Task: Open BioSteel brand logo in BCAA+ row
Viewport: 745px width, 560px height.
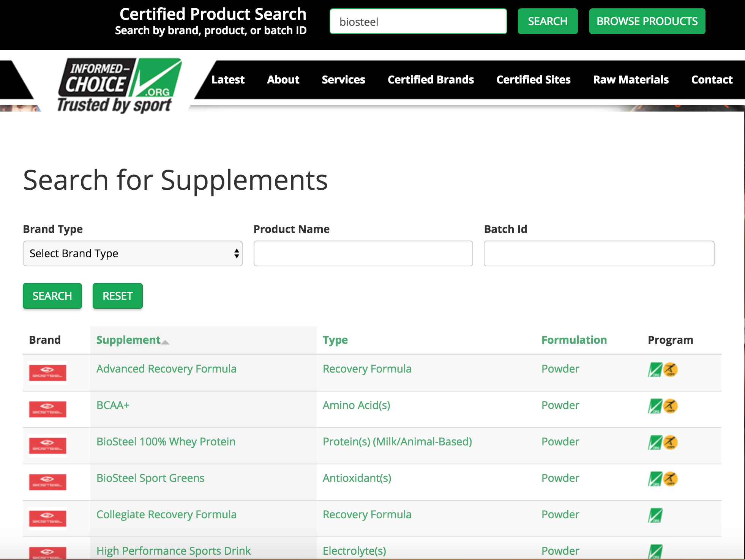Action: click(48, 409)
